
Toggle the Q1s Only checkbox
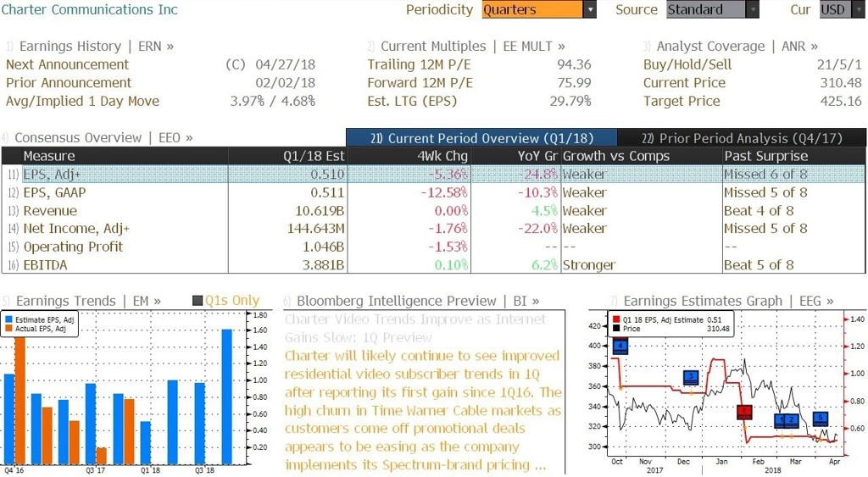(198, 301)
